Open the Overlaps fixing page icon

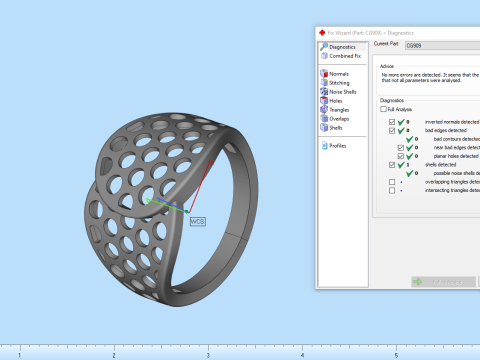324,118
